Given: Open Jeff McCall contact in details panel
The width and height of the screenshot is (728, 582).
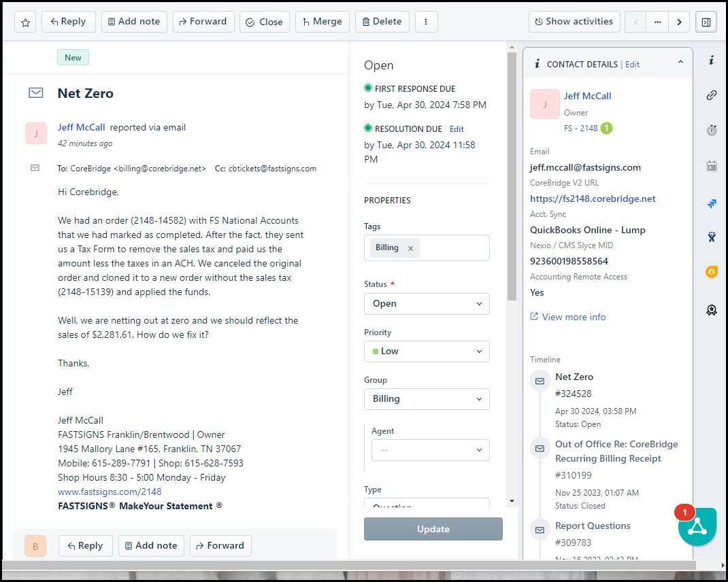Looking at the screenshot, I should click(x=587, y=96).
